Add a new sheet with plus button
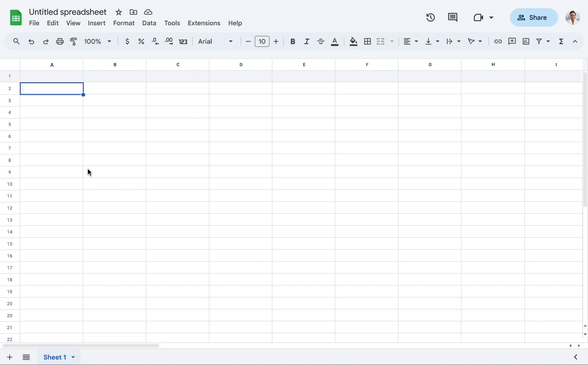This screenshot has width=588, height=365. coord(9,357)
